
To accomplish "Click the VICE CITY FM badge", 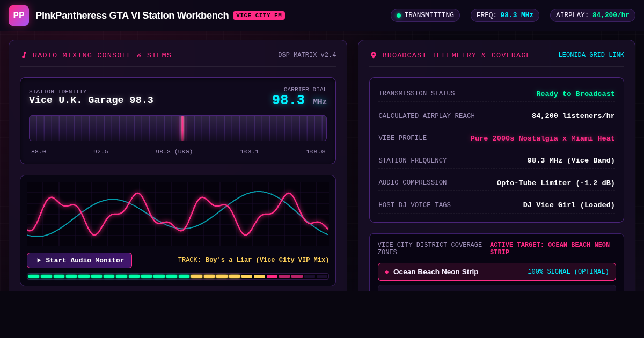I will click(x=259, y=16).
